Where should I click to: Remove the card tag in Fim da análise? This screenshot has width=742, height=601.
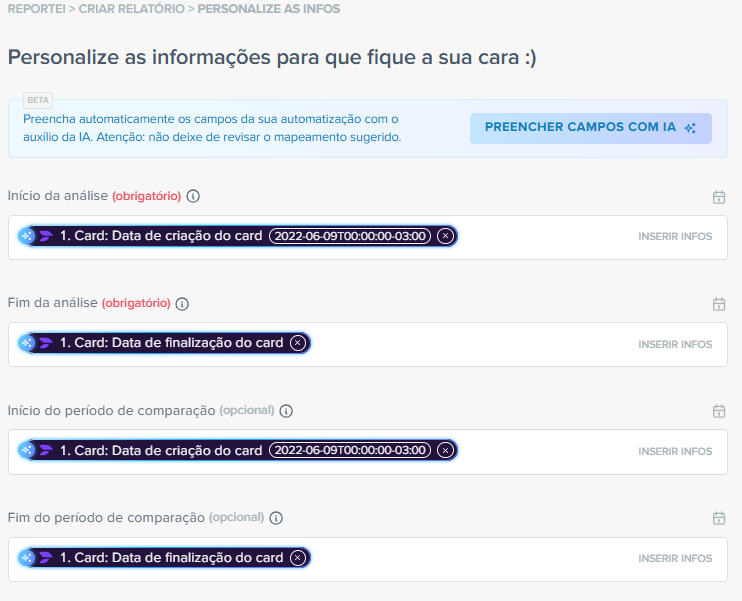[297, 343]
